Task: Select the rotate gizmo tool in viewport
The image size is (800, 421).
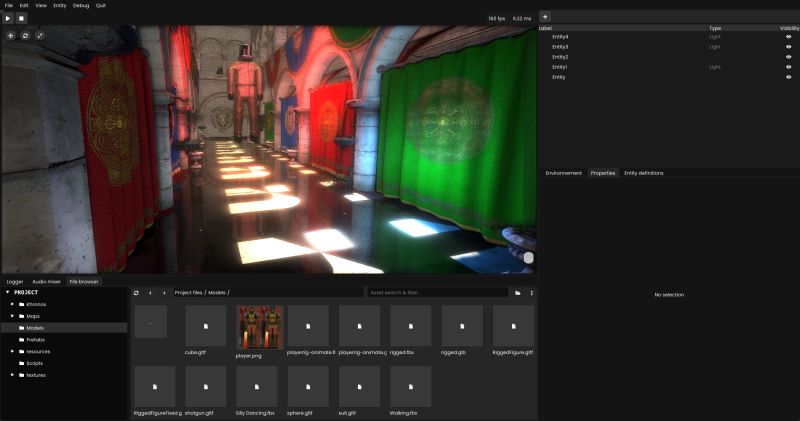Action: point(25,36)
